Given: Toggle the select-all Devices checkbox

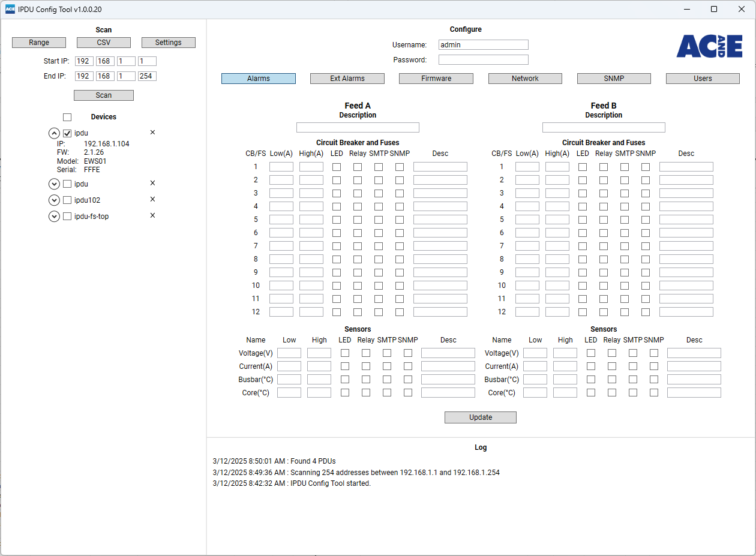Looking at the screenshot, I should pos(67,117).
